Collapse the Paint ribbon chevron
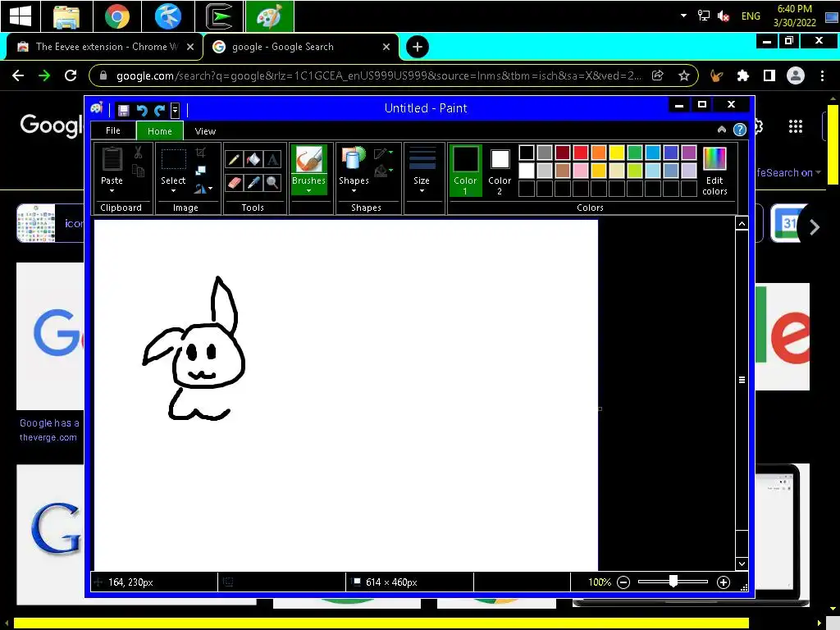 point(722,130)
